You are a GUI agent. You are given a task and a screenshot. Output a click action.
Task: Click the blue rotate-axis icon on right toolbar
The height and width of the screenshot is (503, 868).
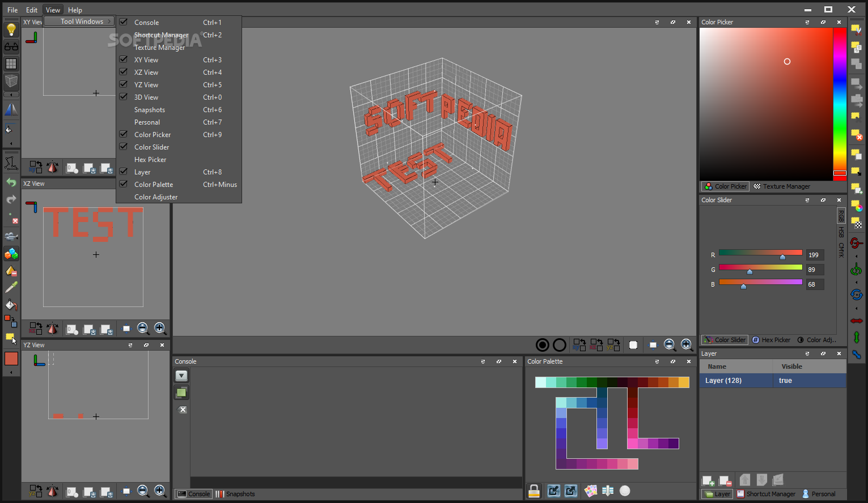pos(856,295)
